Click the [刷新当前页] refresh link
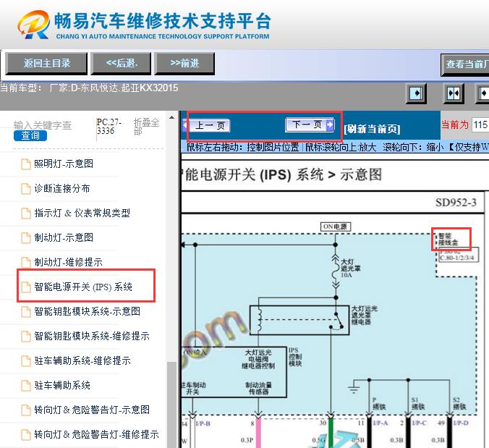The image size is (489, 448). (372, 129)
